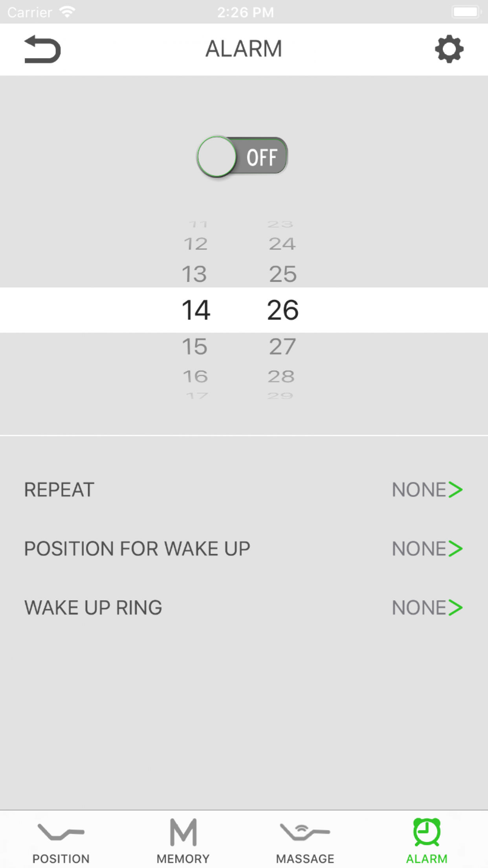
Task: Expand Wake Up Ring chevron
Action: pyautogui.click(x=456, y=608)
